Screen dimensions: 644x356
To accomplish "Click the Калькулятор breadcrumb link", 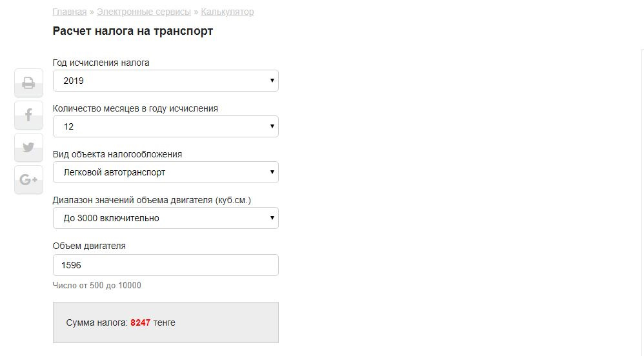I will (x=227, y=12).
